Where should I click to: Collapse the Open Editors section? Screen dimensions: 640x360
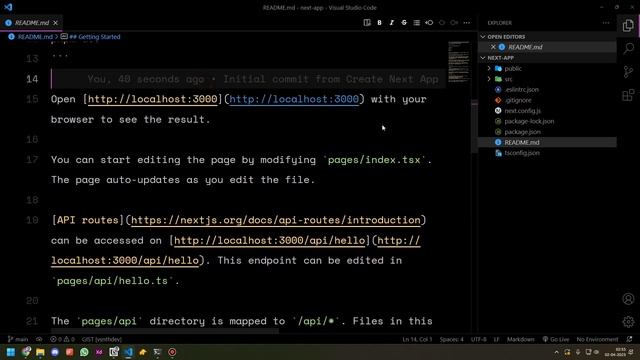pos(483,37)
